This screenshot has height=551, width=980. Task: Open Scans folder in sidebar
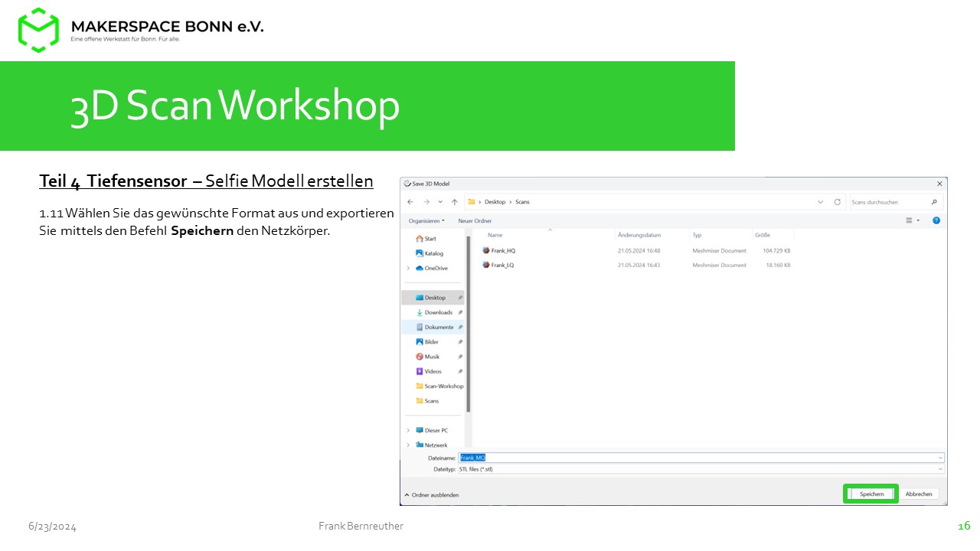coord(427,401)
